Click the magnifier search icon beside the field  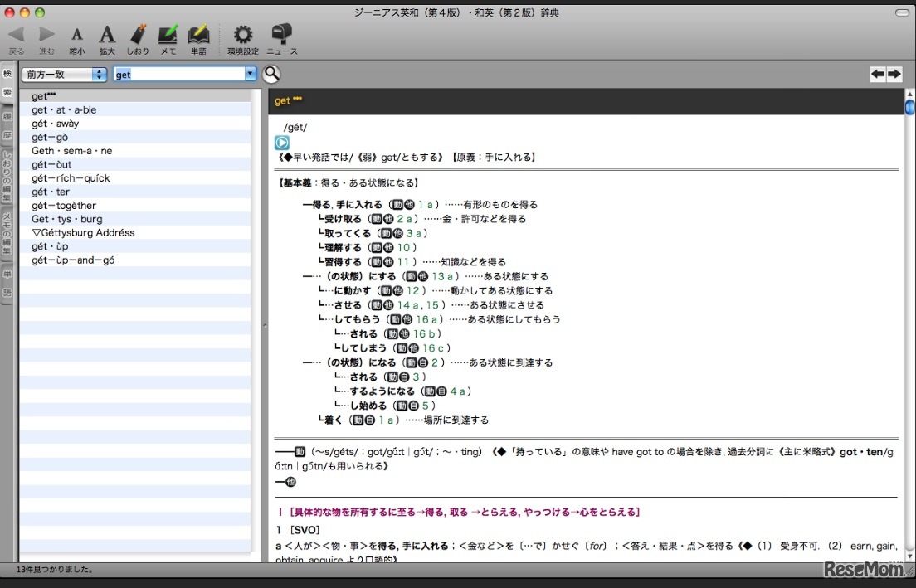point(271,74)
